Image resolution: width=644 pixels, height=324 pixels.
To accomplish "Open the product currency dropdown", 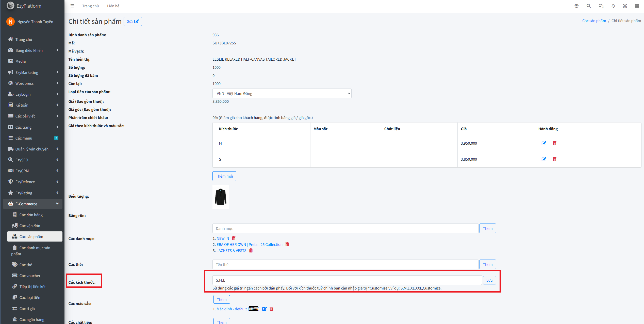I will pyautogui.click(x=282, y=93).
